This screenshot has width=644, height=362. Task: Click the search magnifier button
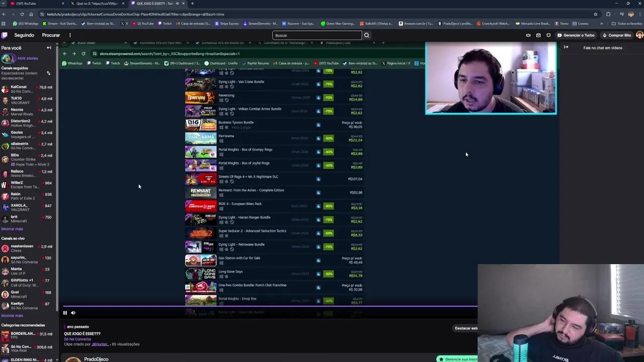click(x=366, y=35)
